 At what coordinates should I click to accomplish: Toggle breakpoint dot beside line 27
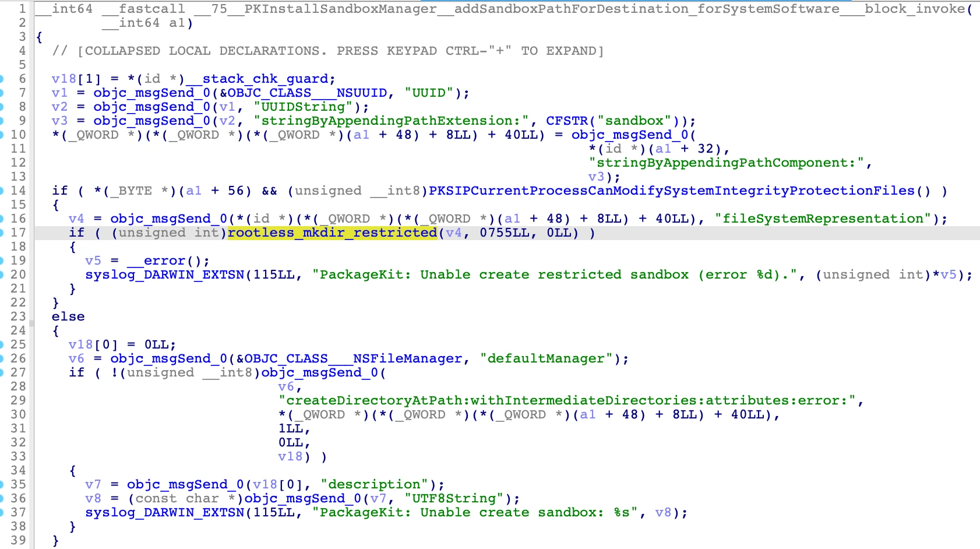[1, 372]
